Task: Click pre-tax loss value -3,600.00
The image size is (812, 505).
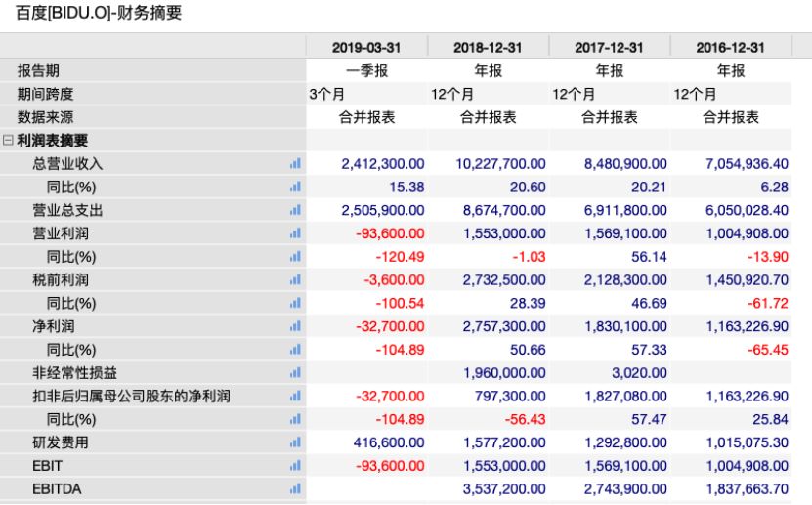Action: click(394, 280)
